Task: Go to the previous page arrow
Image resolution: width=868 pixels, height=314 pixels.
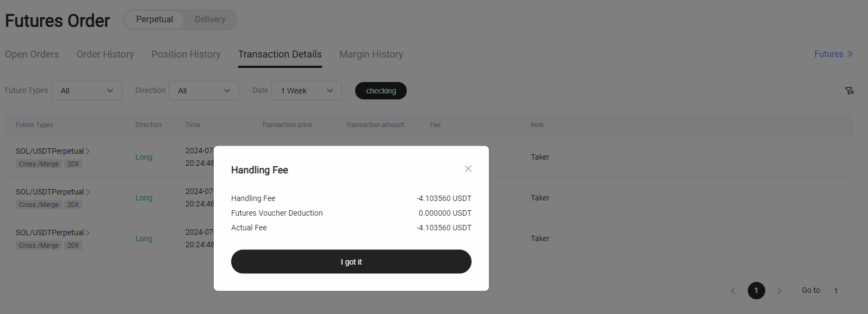Action: click(733, 291)
